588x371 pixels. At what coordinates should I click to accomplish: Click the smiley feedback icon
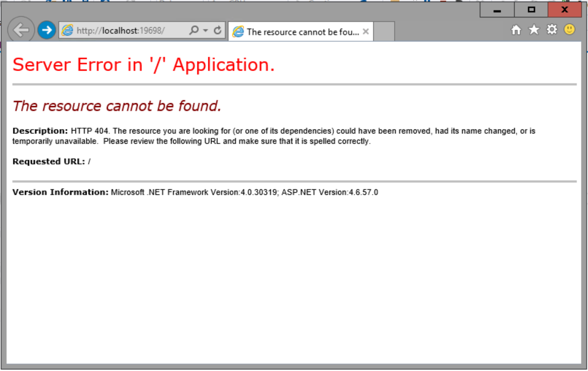[570, 30]
